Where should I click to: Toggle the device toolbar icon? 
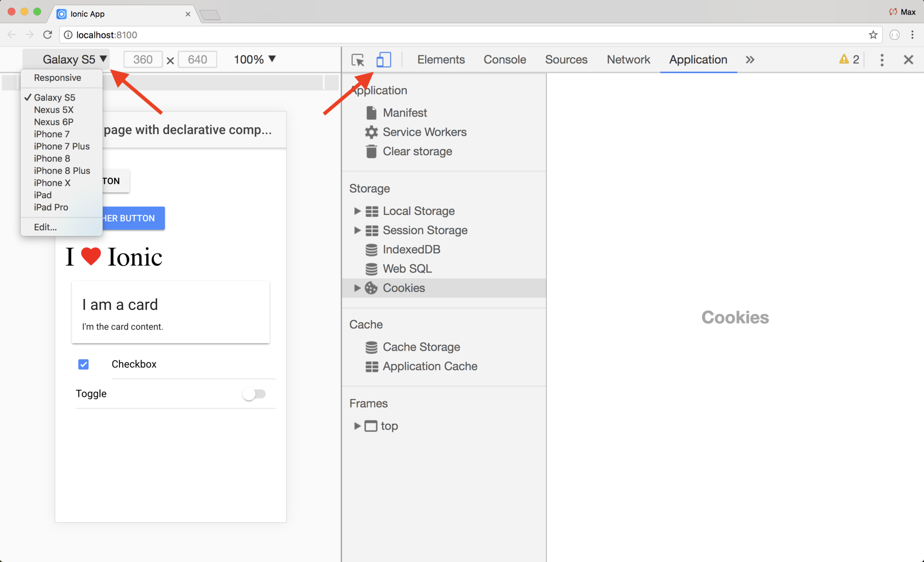[384, 60]
